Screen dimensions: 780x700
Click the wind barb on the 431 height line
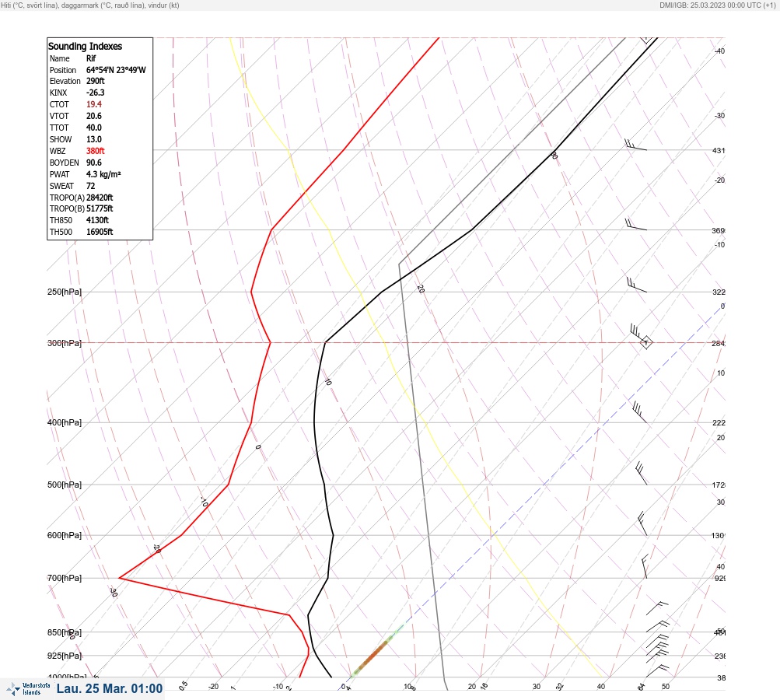pos(635,145)
